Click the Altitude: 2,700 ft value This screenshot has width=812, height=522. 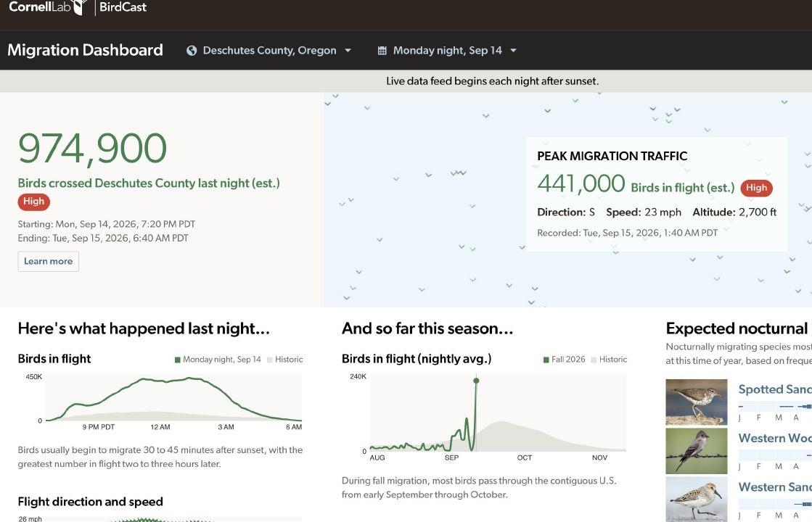click(x=734, y=212)
